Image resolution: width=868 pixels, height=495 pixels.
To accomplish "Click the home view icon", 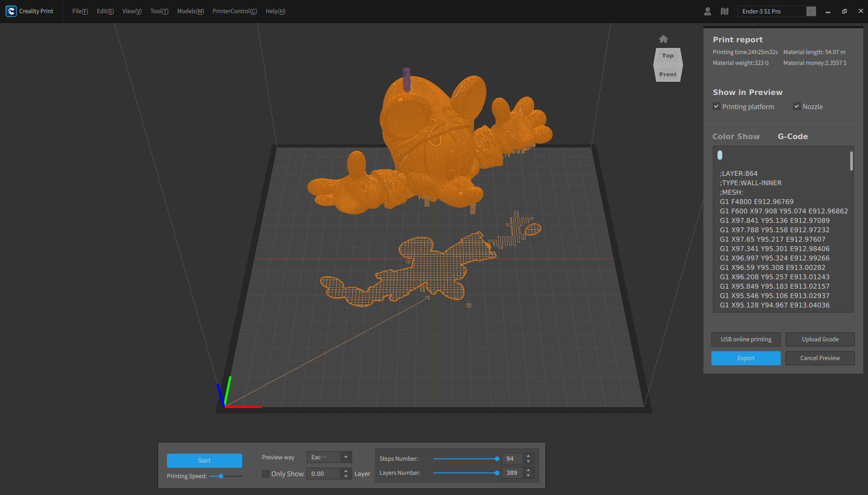I will [x=663, y=39].
